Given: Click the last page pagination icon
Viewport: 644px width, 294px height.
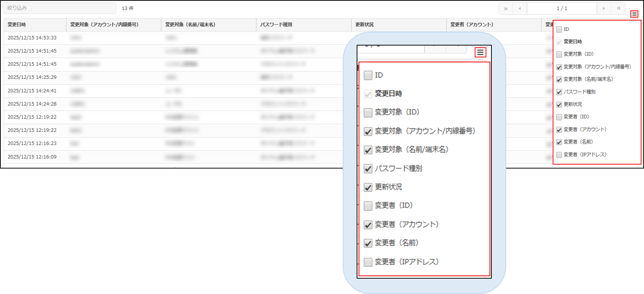Looking at the screenshot, I should [x=618, y=9].
